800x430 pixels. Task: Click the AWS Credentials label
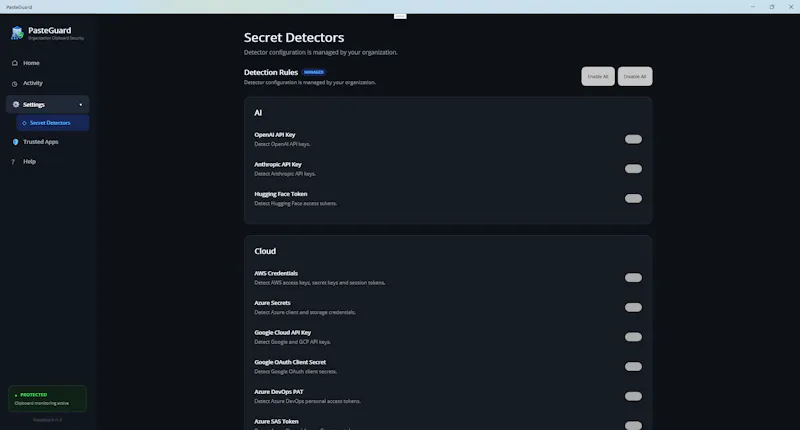(x=276, y=273)
